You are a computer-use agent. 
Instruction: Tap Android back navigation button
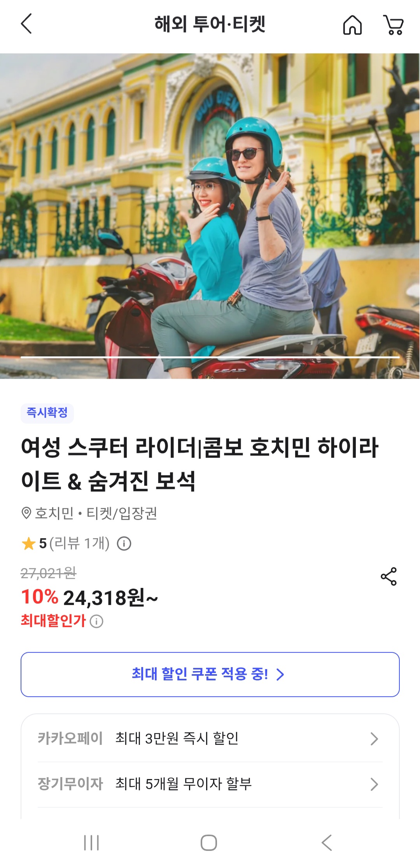tap(327, 843)
